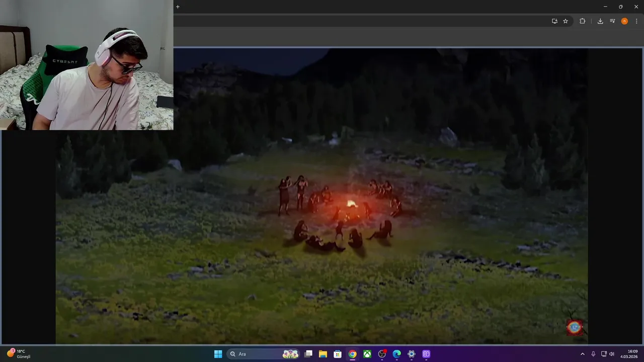Open the clock showing 16:09 4.03.2026
The height and width of the screenshot is (362, 644).
[x=629, y=354]
